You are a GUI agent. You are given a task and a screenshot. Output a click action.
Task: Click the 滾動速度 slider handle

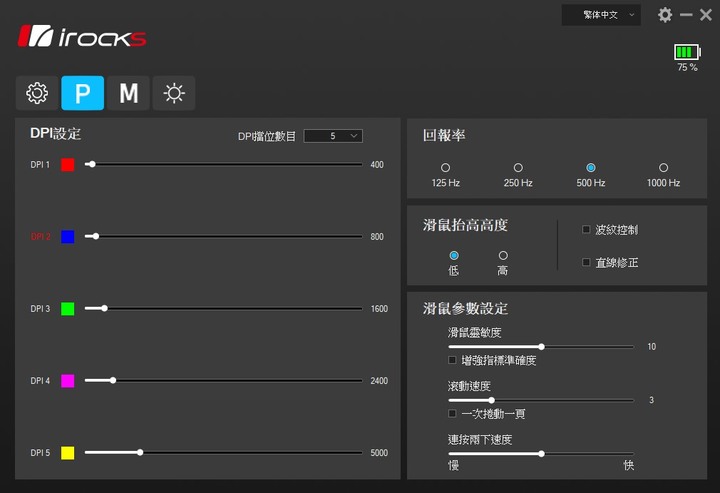coord(491,400)
